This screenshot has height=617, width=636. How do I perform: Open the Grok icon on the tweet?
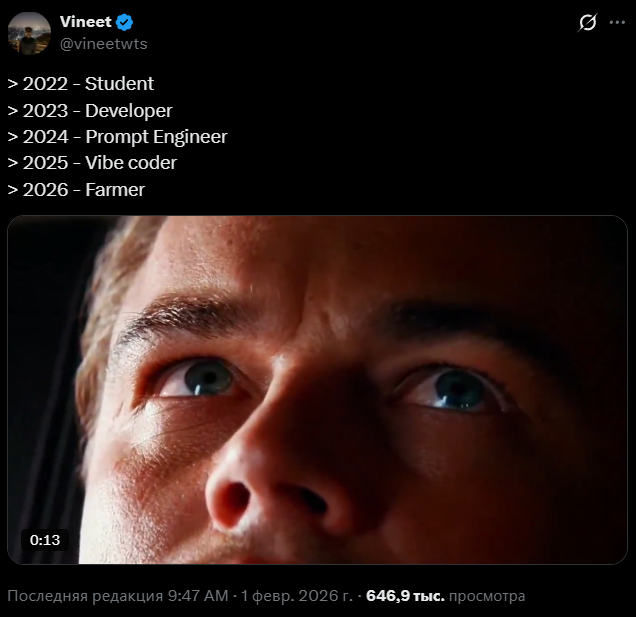tap(587, 23)
